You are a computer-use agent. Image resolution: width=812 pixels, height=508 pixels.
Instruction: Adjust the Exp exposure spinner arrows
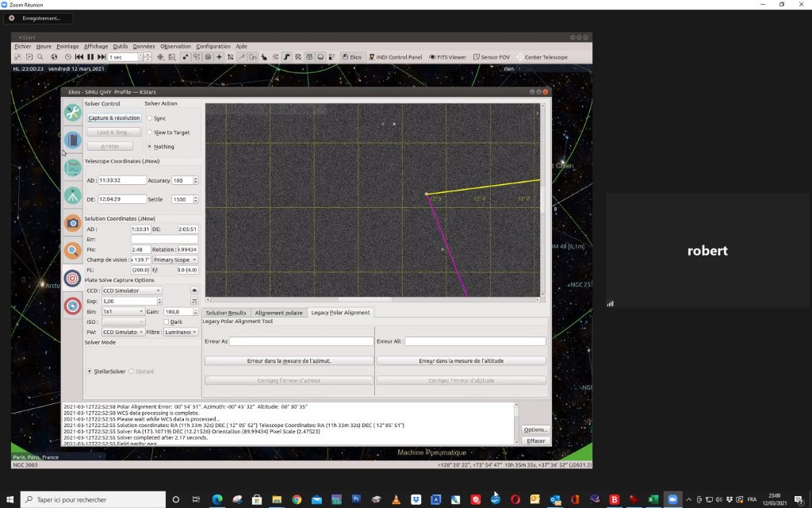point(159,301)
